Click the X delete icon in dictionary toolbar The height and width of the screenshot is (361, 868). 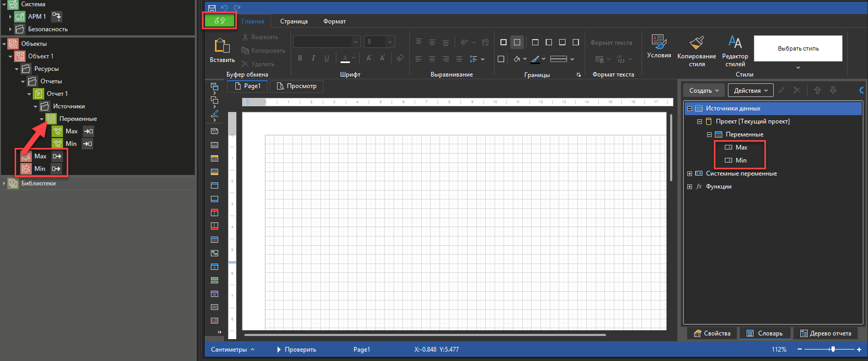797,90
